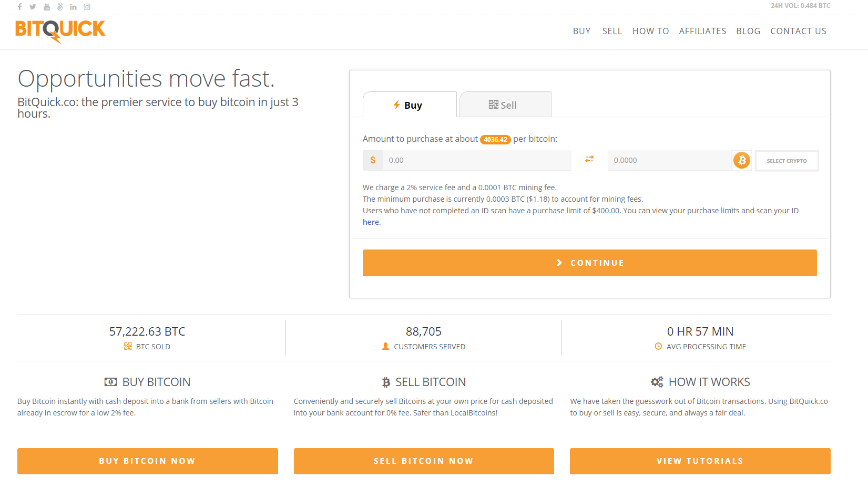Click the gears icon beside HOW IT WORKS
The width and height of the screenshot is (868, 489).
[x=657, y=382]
